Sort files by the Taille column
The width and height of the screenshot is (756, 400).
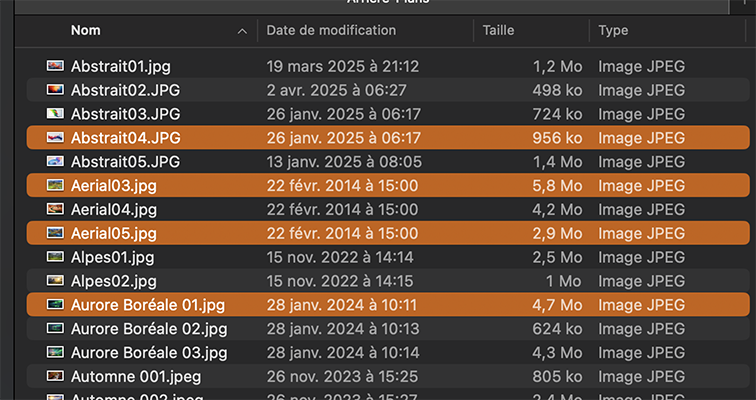[x=498, y=31]
